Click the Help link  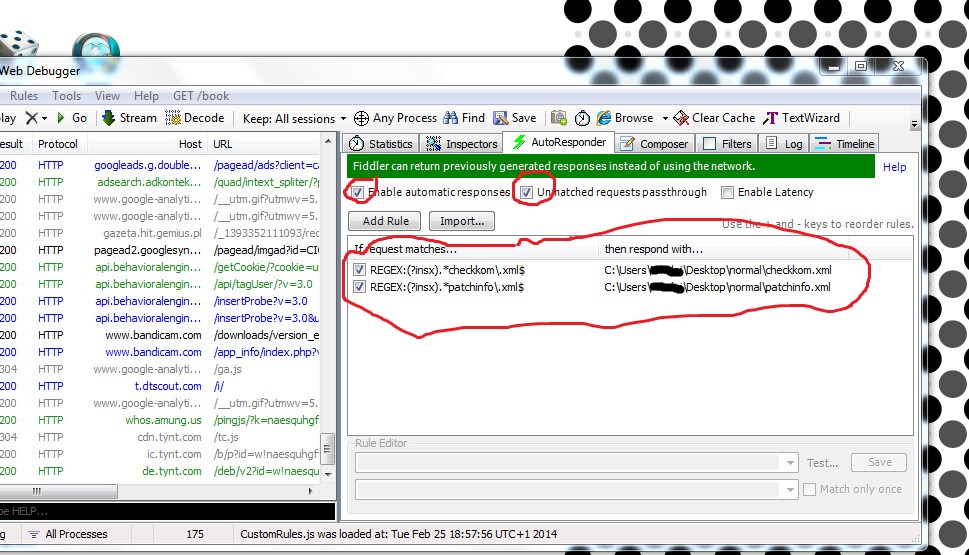[x=894, y=167]
